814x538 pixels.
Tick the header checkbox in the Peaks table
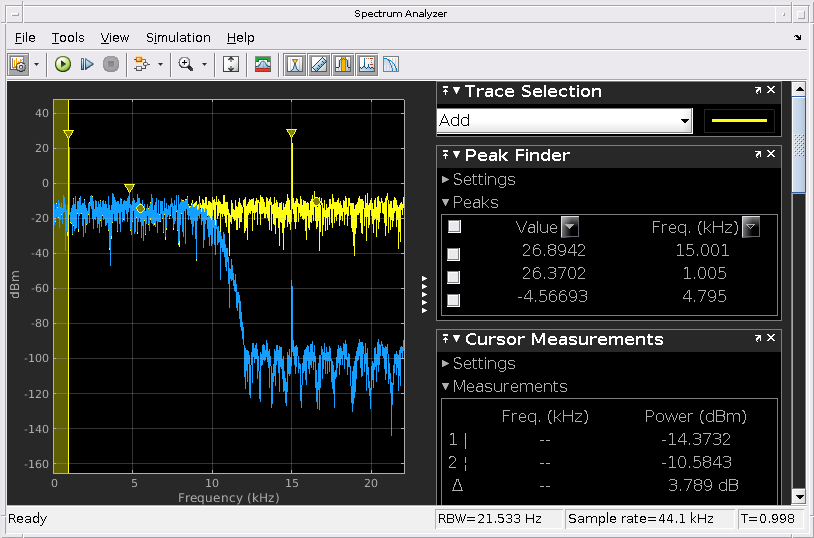(454, 227)
